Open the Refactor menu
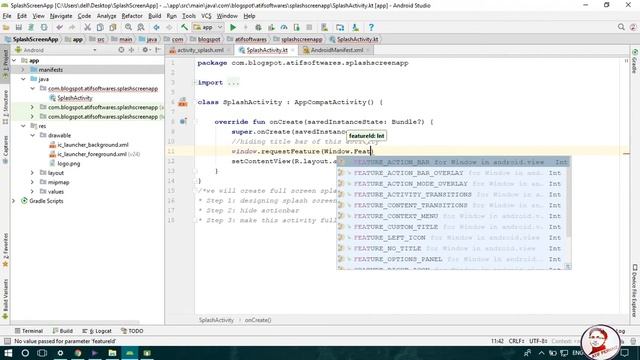This screenshot has height=360, width=640. point(132,16)
